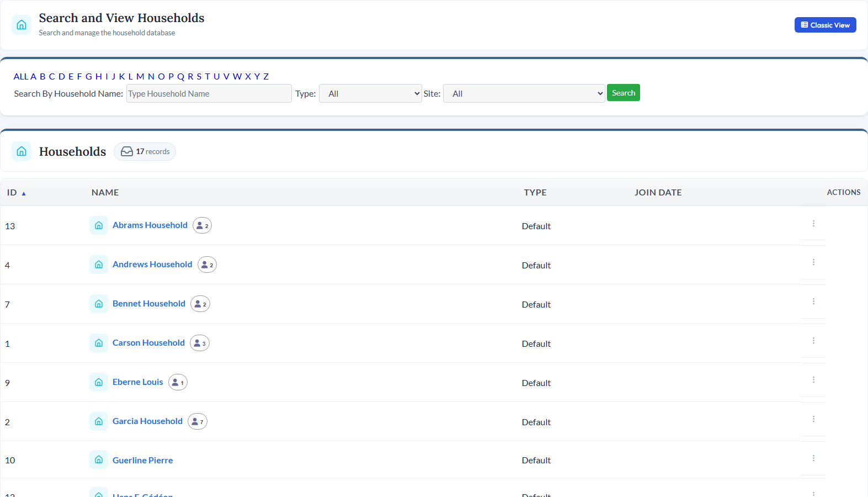Switch to Classic View

[x=826, y=25]
